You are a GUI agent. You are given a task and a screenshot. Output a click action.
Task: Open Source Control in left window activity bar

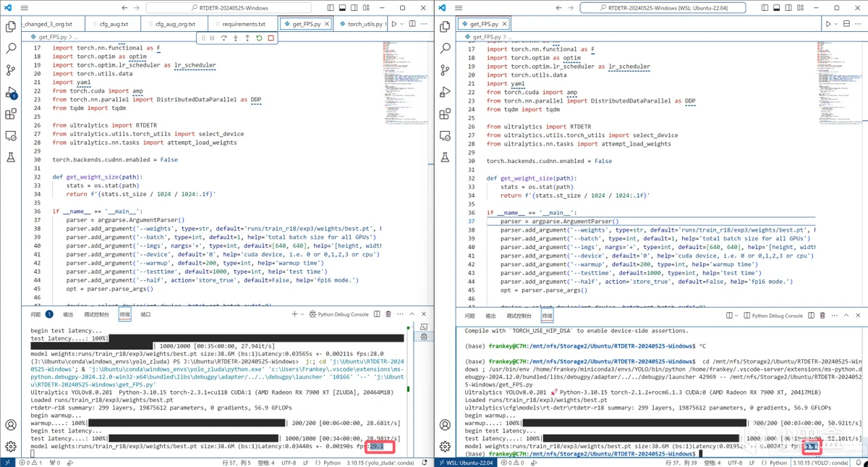pyautogui.click(x=11, y=70)
